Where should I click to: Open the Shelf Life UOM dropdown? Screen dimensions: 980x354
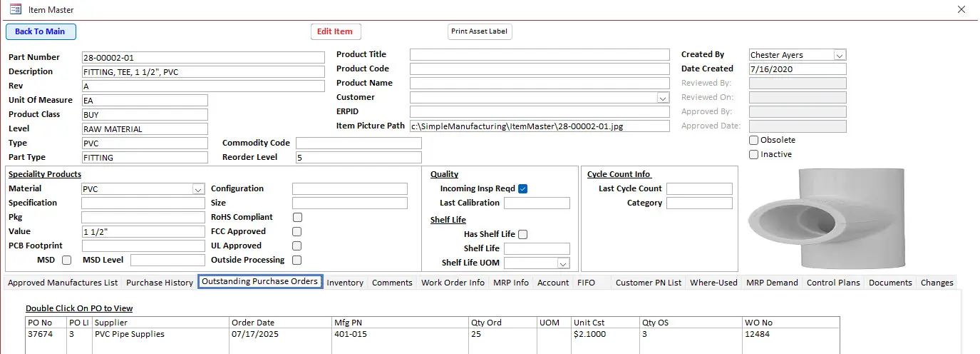pyautogui.click(x=563, y=263)
